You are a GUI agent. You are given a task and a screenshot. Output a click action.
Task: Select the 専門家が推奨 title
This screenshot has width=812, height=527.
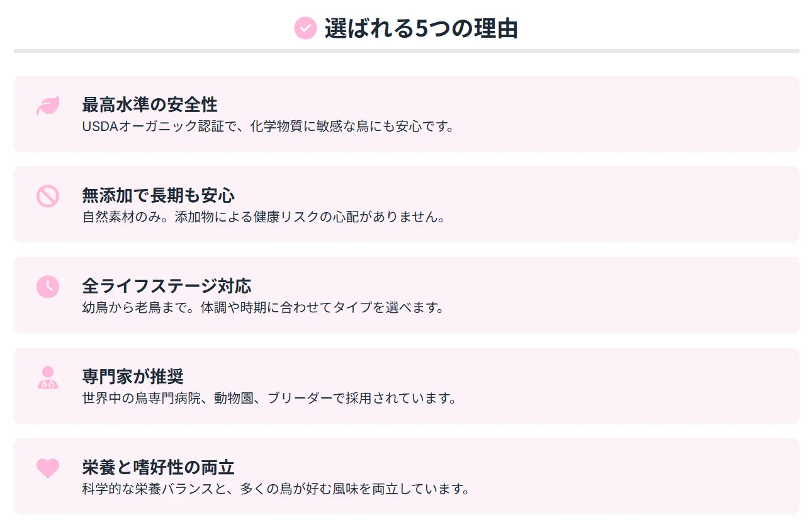[133, 377]
